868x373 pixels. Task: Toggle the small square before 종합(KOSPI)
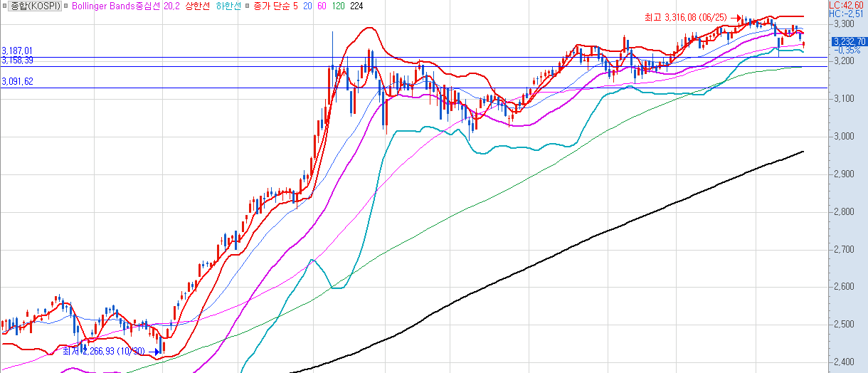pyautogui.click(x=4, y=6)
